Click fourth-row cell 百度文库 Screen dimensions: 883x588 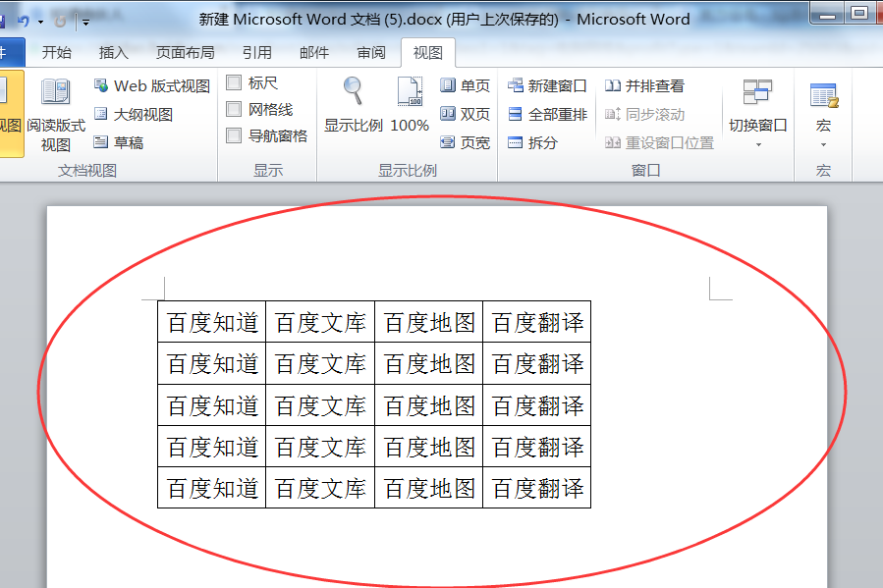pyautogui.click(x=320, y=447)
